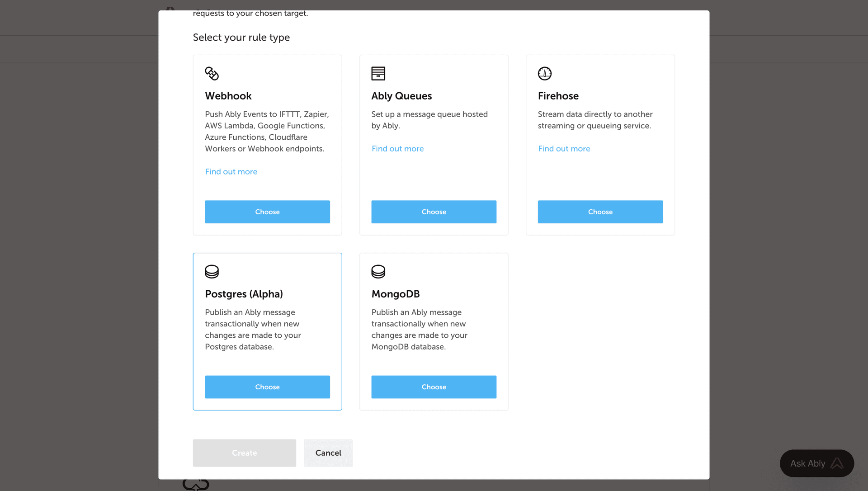
Task: Select the Postgres (Alpha) card title
Action: pyautogui.click(x=244, y=294)
